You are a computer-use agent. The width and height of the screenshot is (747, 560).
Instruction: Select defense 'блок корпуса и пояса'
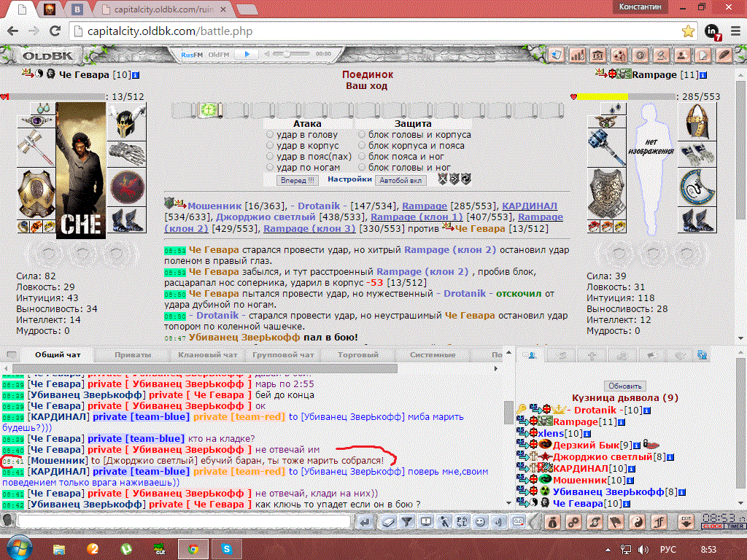[362, 146]
